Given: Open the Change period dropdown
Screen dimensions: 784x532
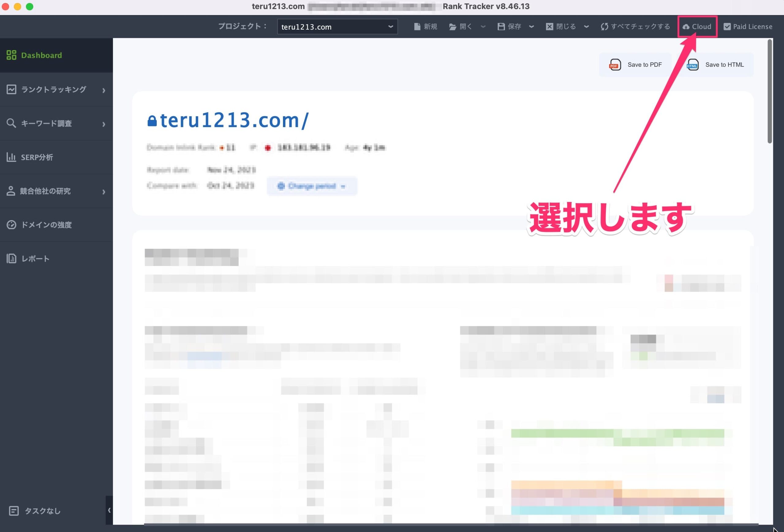Looking at the screenshot, I should [x=312, y=186].
